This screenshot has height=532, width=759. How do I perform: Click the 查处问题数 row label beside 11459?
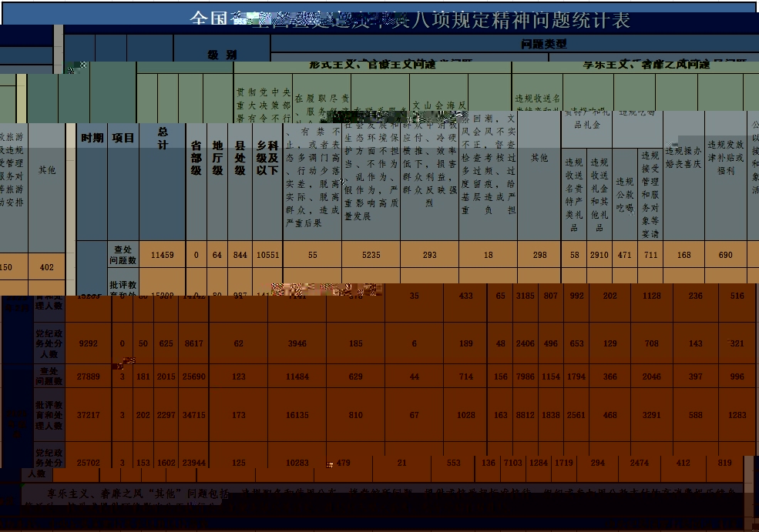coord(123,255)
